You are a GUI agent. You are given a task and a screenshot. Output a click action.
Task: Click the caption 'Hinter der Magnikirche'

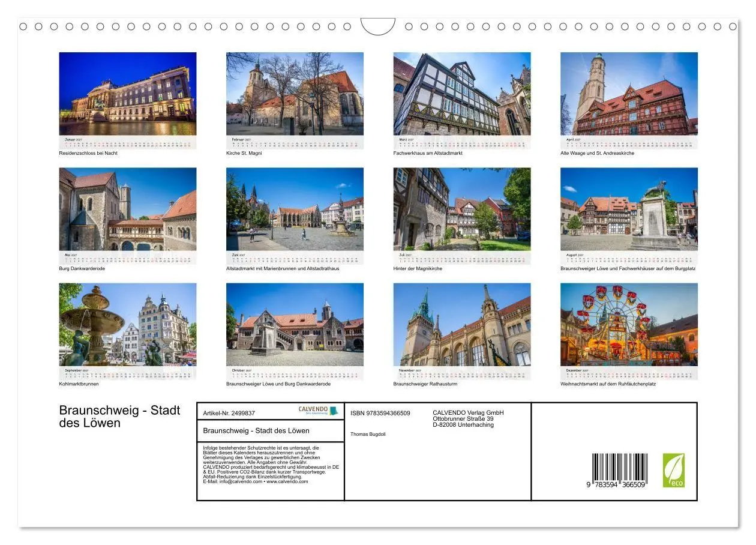click(x=418, y=268)
